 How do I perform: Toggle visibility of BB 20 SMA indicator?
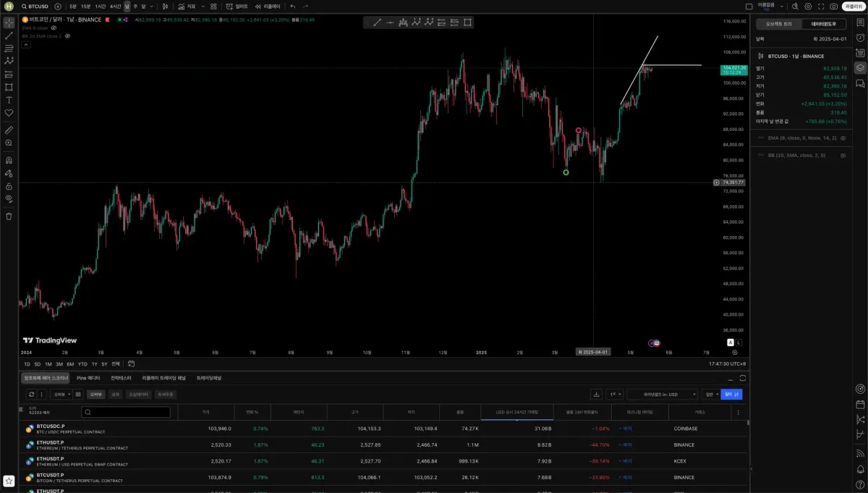(x=67, y=35)
